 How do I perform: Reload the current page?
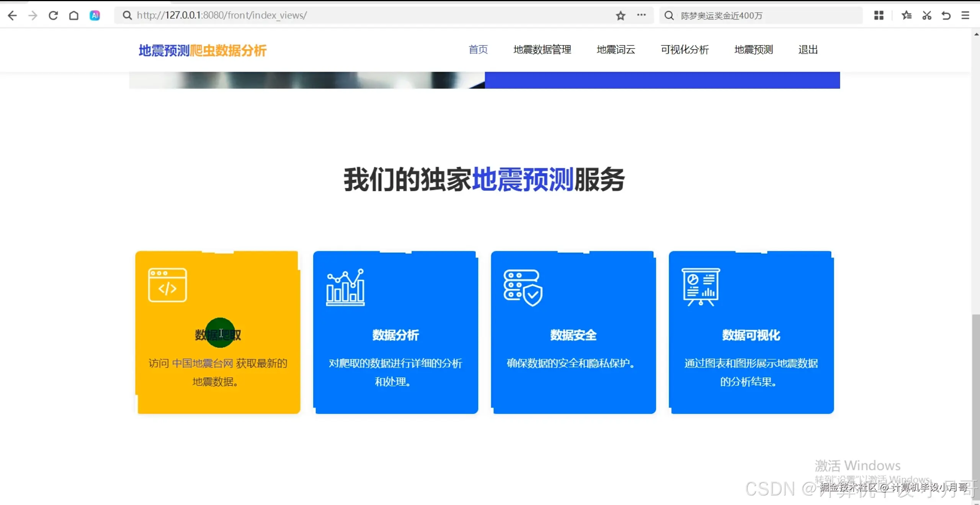pos(53,15)
